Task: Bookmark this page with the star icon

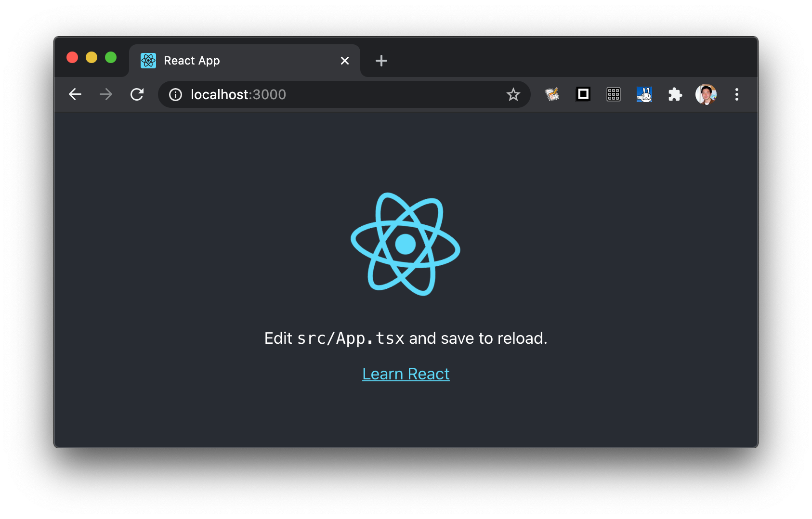Action: [x=513, y=94]
